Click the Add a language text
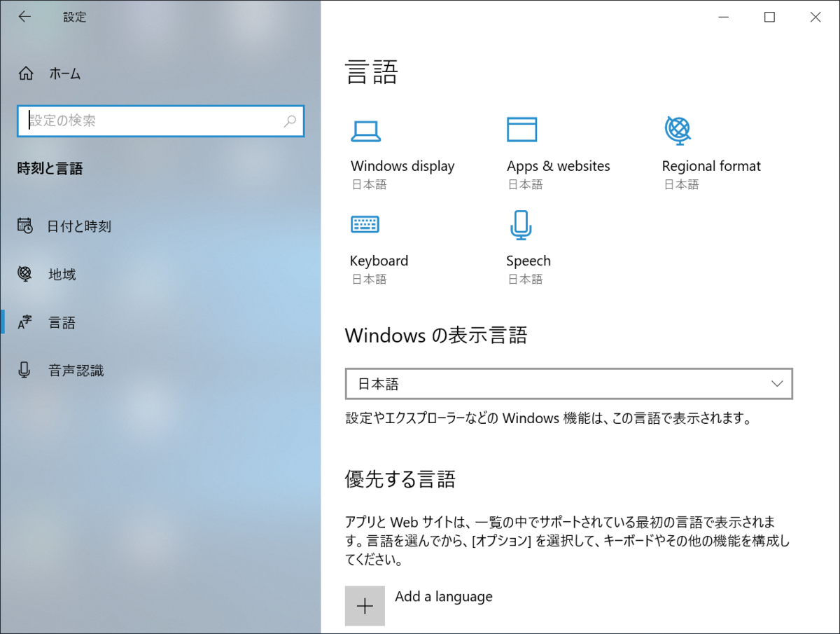The image size is (840, 634). tap(444, 596)
